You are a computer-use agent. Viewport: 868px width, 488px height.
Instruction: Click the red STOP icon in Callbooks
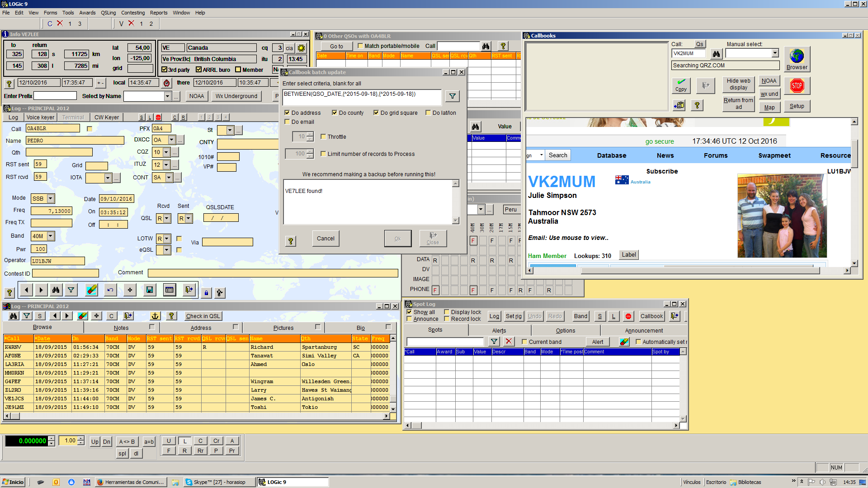797,86
